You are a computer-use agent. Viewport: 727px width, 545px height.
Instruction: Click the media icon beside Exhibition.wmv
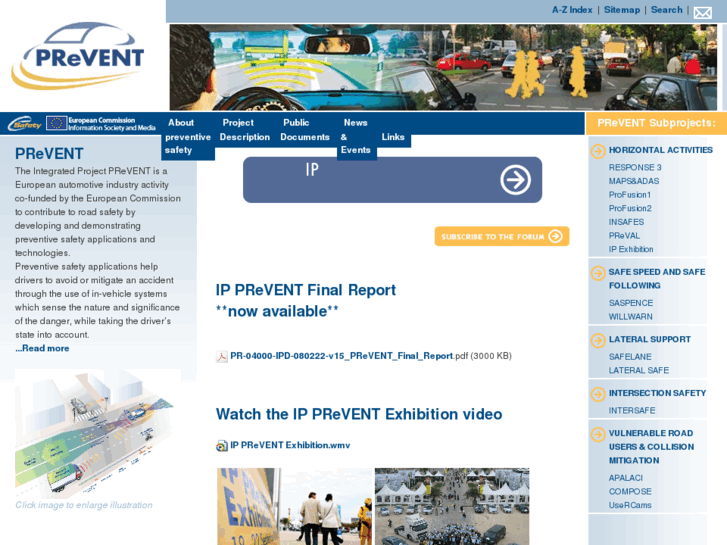222,445
